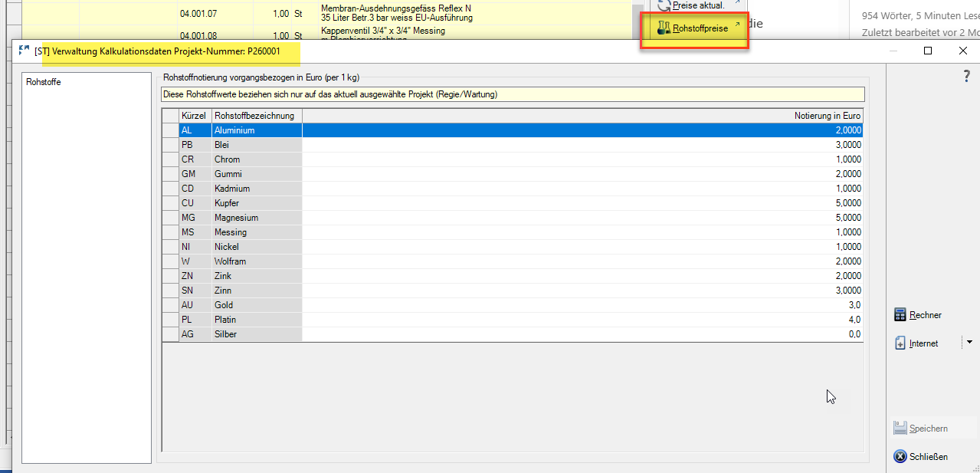980x473 pixels.
Task: Click the Speichern floppy disk icon
Action: 900,429
